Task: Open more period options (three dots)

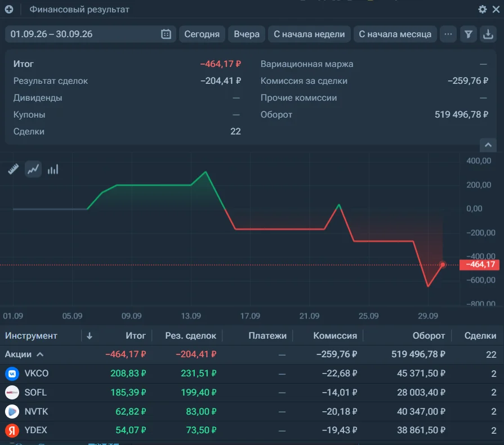Action: click(x=448, y=34)
